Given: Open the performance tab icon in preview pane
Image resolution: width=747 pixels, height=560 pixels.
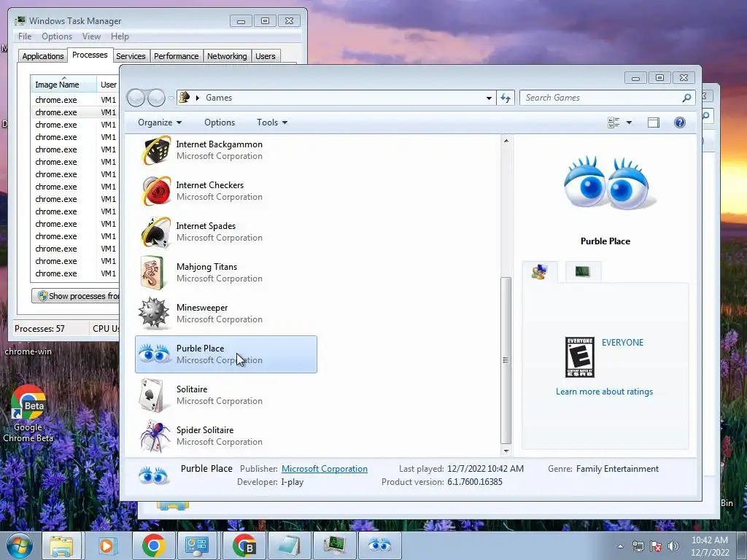Looking at the screenshot, I should click(x=583, y=271).
